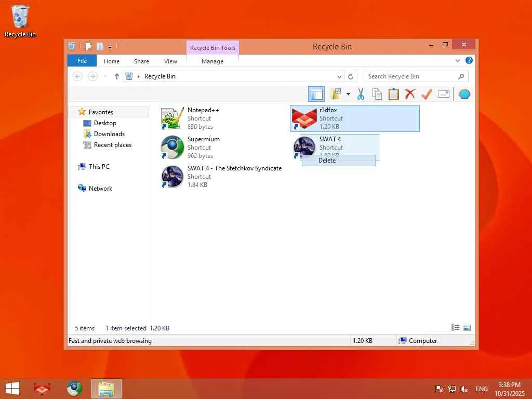
Task: Open r3dfox from the taskbar
Action: tap(42, 389)
